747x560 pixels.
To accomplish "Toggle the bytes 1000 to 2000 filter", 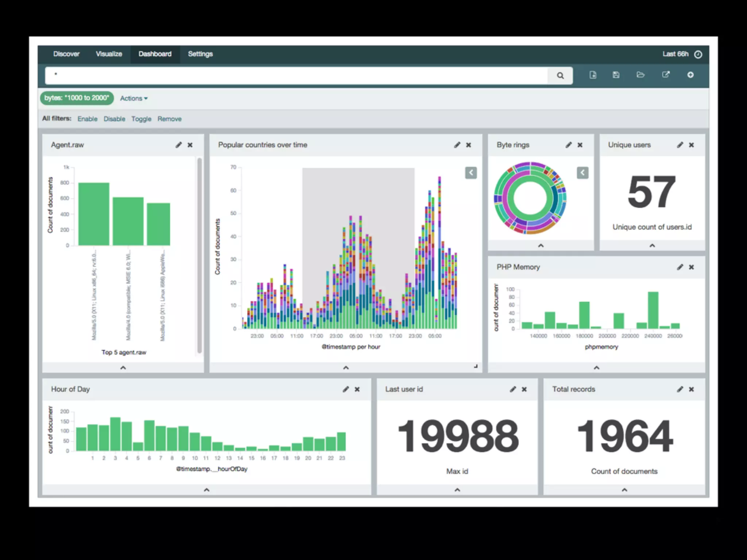I will (x=77, y=98).
